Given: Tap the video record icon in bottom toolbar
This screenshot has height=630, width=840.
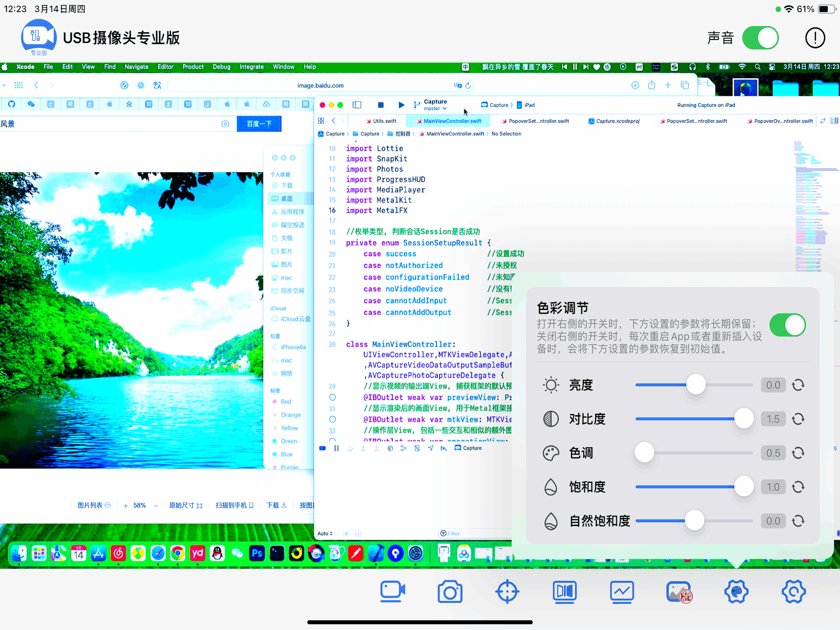Looking at the screenshot, I should tap(393, 592).
